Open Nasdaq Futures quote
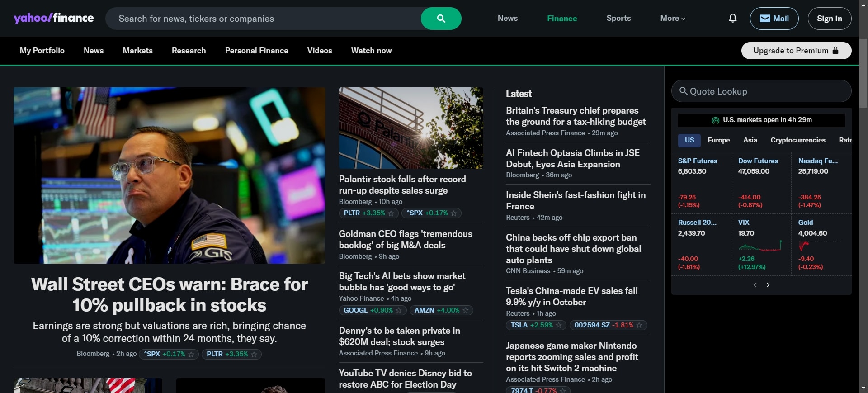Screen dimensions: 868x393 (x=818, y=161)
